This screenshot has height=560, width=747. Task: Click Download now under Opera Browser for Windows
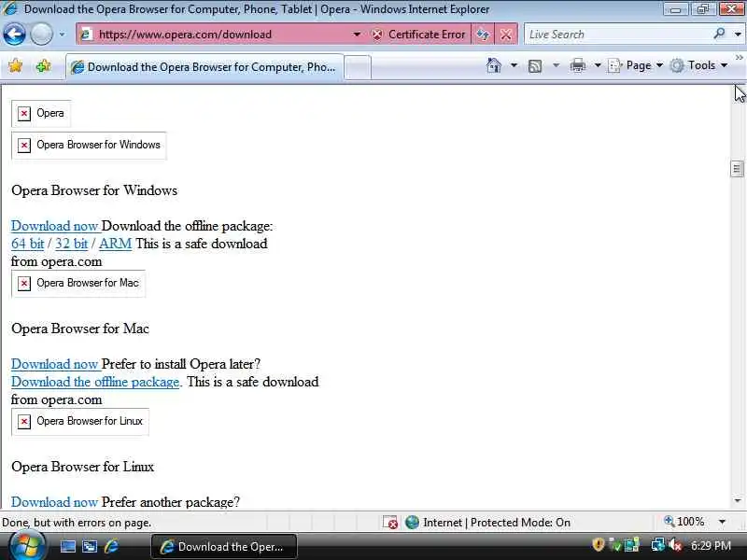coord(55,226)
